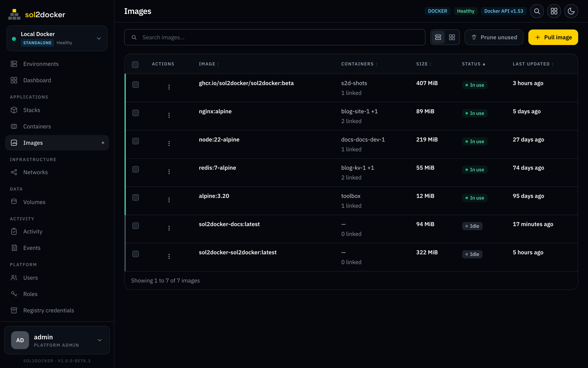The height and width of the screenshot is (368, 588).
Task: Toggle dark mode moon icon
Action: [571, 11]
